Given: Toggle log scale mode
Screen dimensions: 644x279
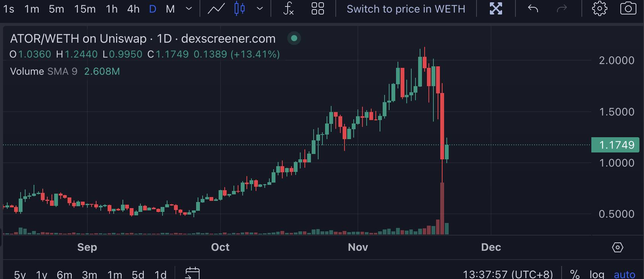Looking at the screenshot, I should (x=597, y=274).
